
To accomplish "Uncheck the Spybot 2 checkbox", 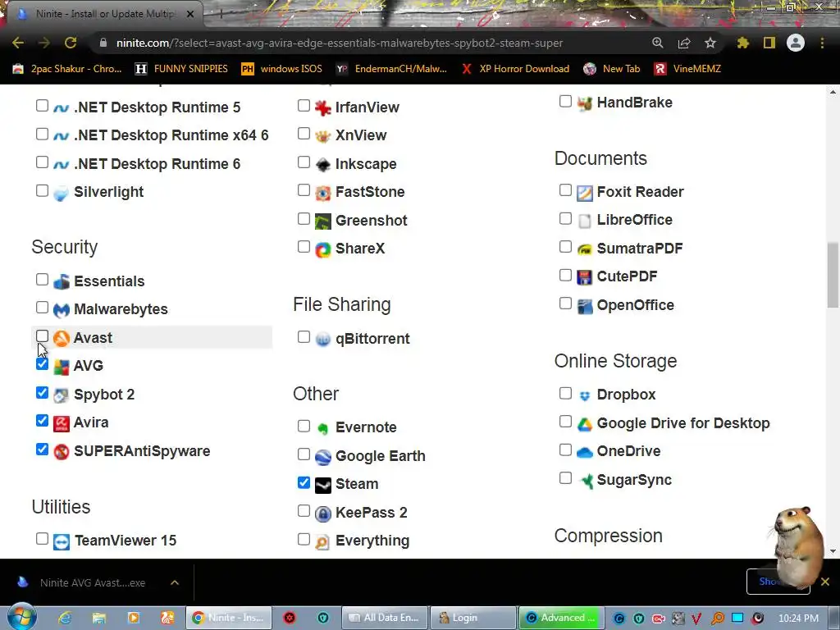I will [x=42, y=393].
